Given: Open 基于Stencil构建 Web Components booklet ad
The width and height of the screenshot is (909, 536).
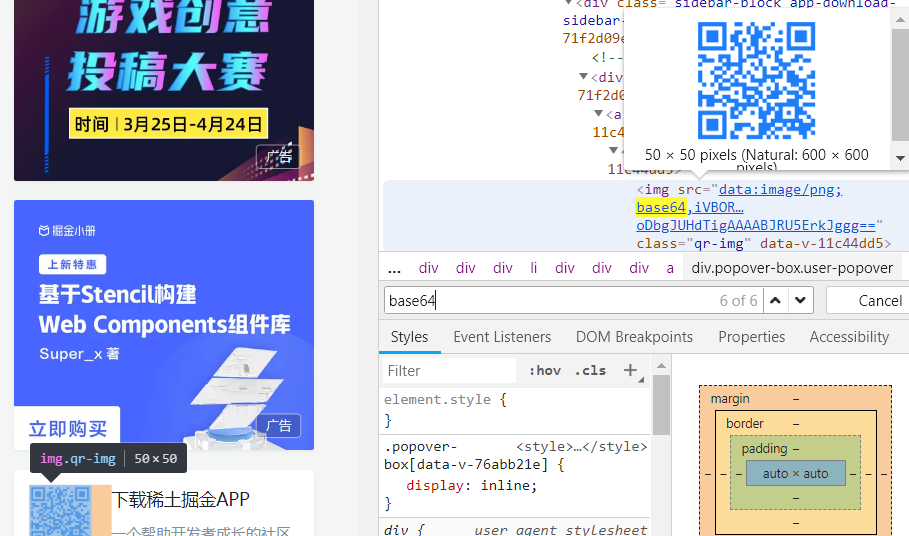Looking at the screenshot, I should tap(164, 324).
